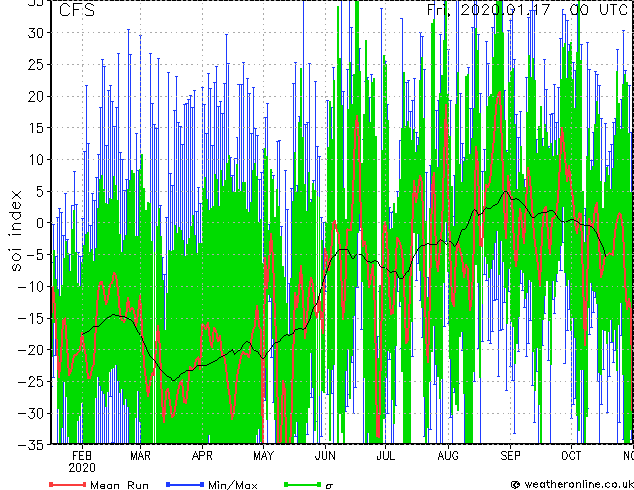Click the blue Min/Max legend line

point(185,484)
